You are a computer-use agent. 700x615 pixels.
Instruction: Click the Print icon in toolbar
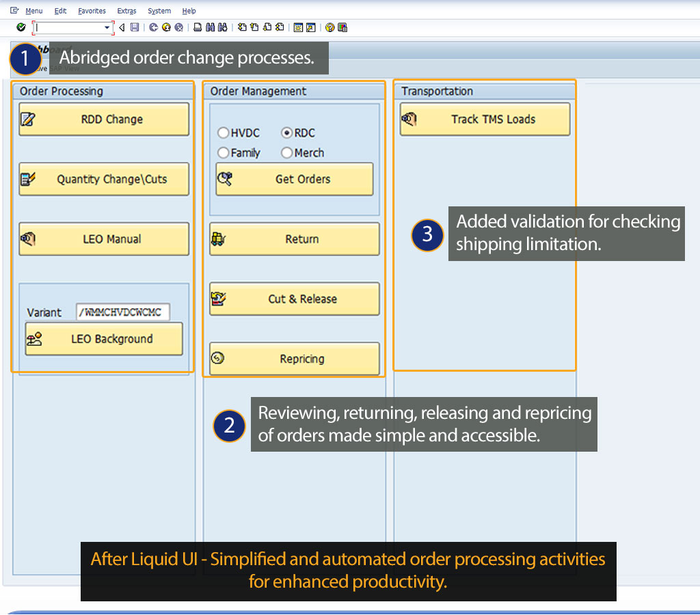point(198,27)
